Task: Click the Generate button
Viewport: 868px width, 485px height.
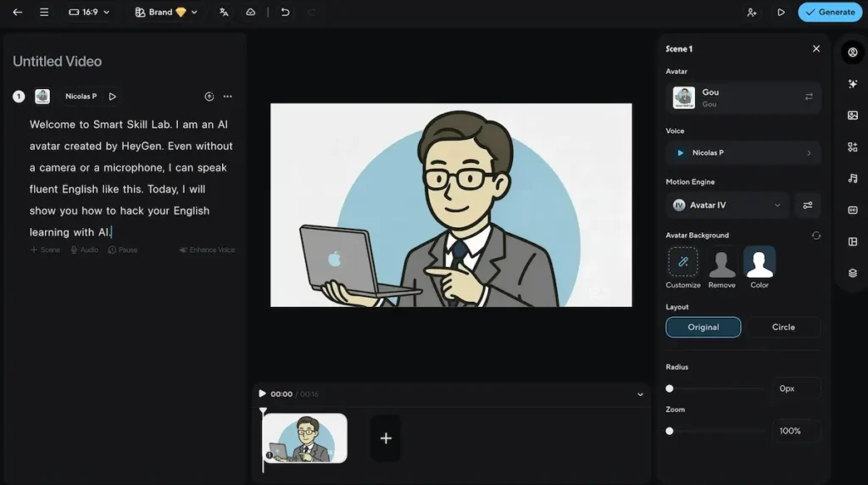Action: [830, 12]
